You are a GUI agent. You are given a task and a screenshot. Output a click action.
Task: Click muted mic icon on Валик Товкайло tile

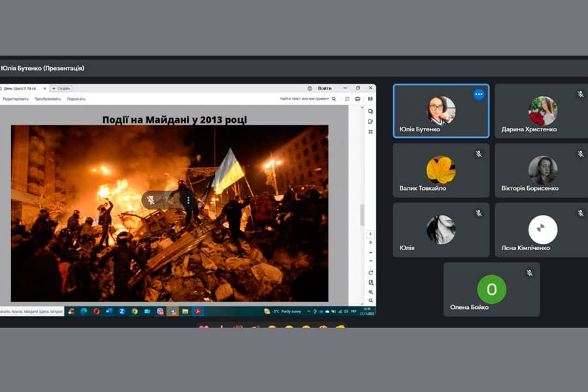pos(478,154)
